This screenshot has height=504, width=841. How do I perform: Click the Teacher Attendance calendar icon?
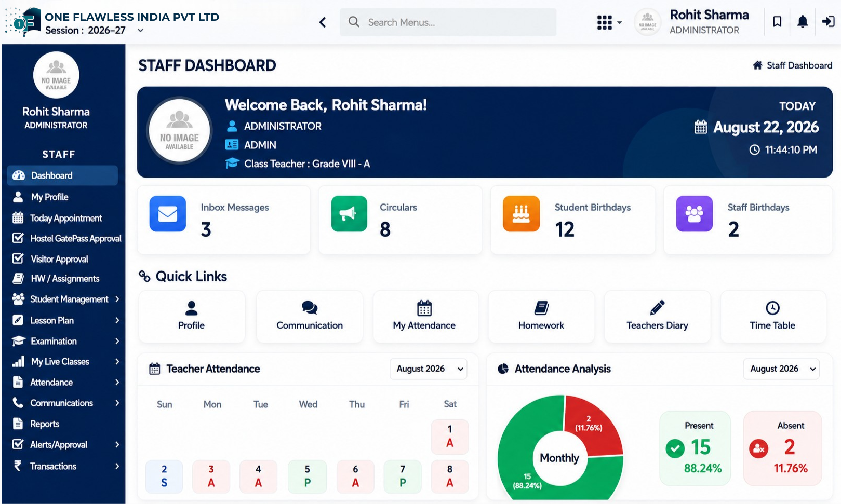[x=155, y=369]
